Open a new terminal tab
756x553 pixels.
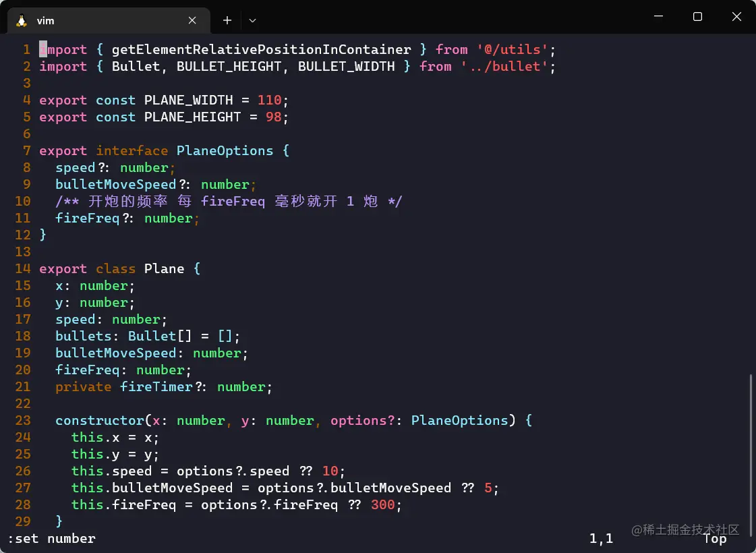227,20
